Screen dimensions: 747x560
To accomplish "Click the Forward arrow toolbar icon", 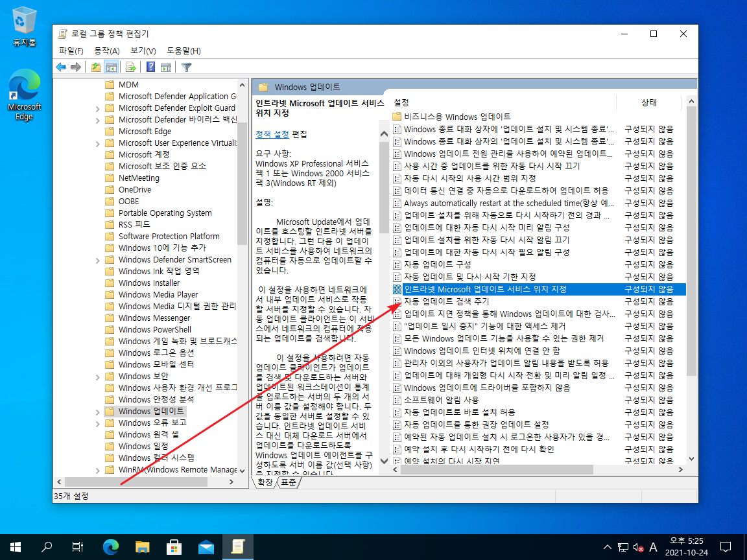I will click(x=75, y=67).
